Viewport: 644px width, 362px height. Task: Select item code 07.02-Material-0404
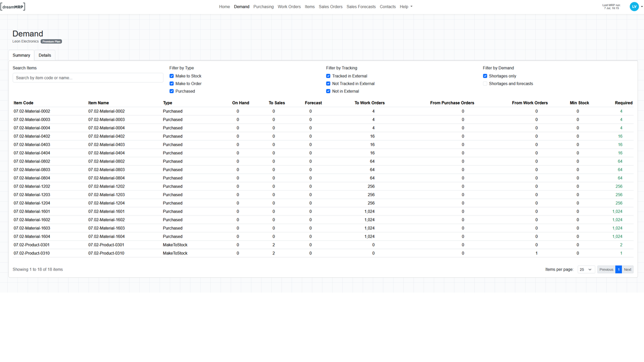coord(32,153)
